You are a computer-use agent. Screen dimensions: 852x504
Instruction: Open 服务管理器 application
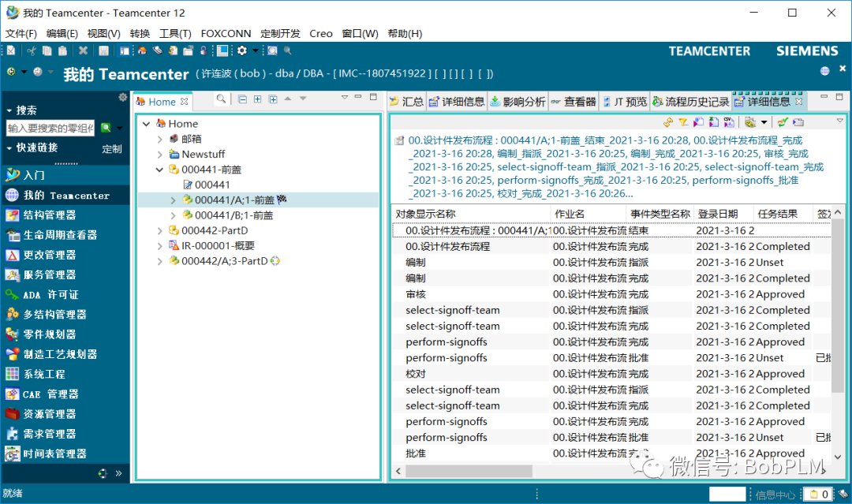(65, 274)
